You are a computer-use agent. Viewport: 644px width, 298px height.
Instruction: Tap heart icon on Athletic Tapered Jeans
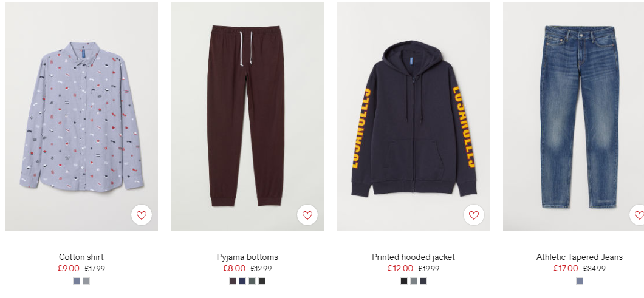pyautogui.click(x=638, y=215)
